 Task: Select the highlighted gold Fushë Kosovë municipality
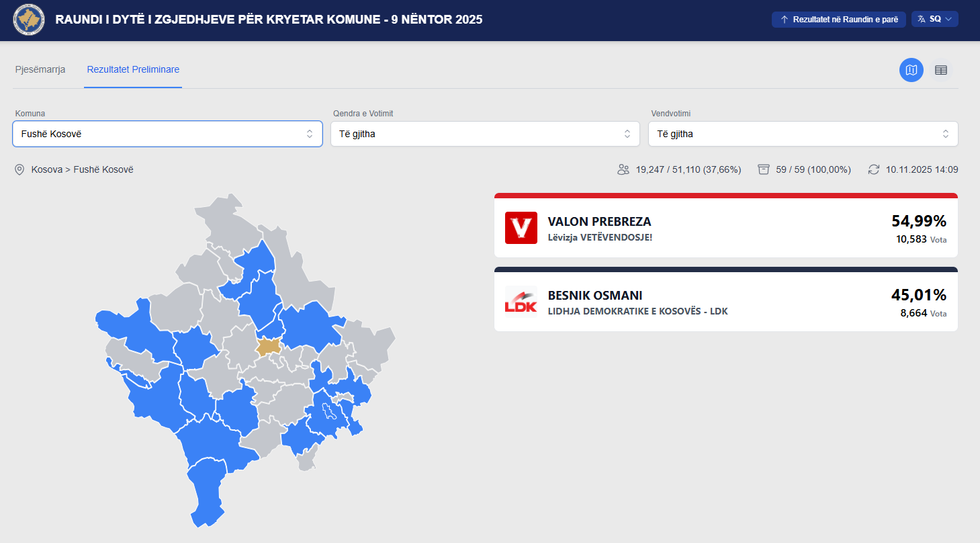pyautogui.click(x=268, y=347)
